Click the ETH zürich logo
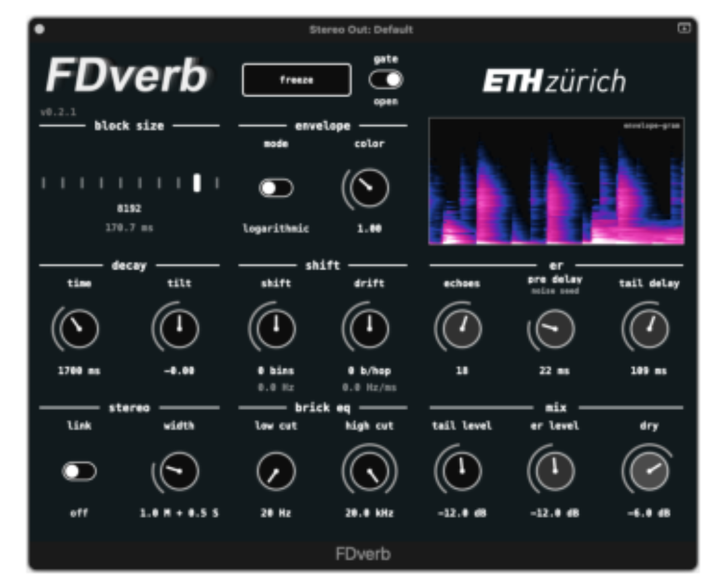 554,82
